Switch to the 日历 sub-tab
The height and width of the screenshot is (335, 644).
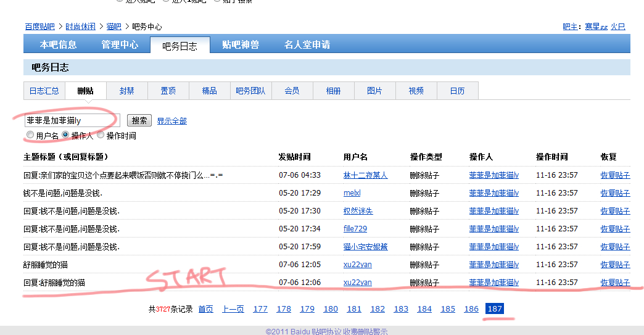tap(458, 91)
